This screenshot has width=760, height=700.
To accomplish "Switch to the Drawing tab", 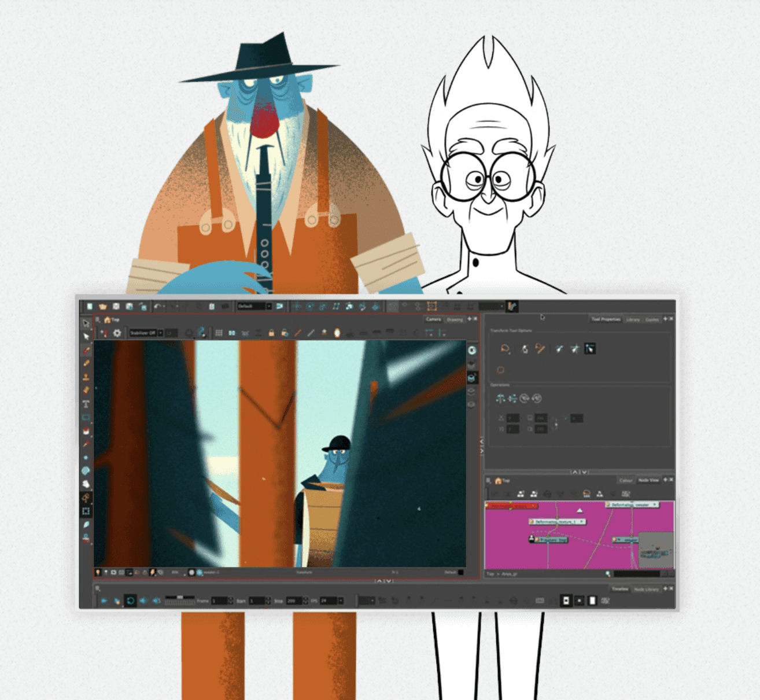I will pyautogui.click(x=455, y=319).
